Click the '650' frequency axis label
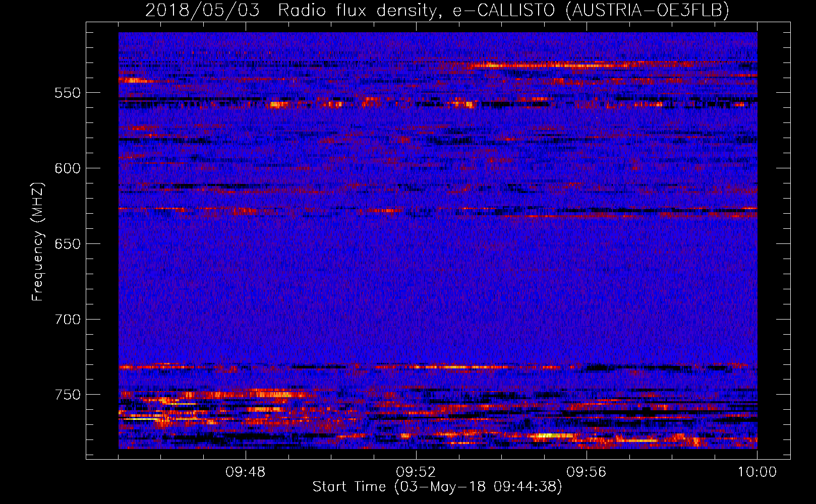816x504 pixels. pyautogui.click(x=68, y=244)
